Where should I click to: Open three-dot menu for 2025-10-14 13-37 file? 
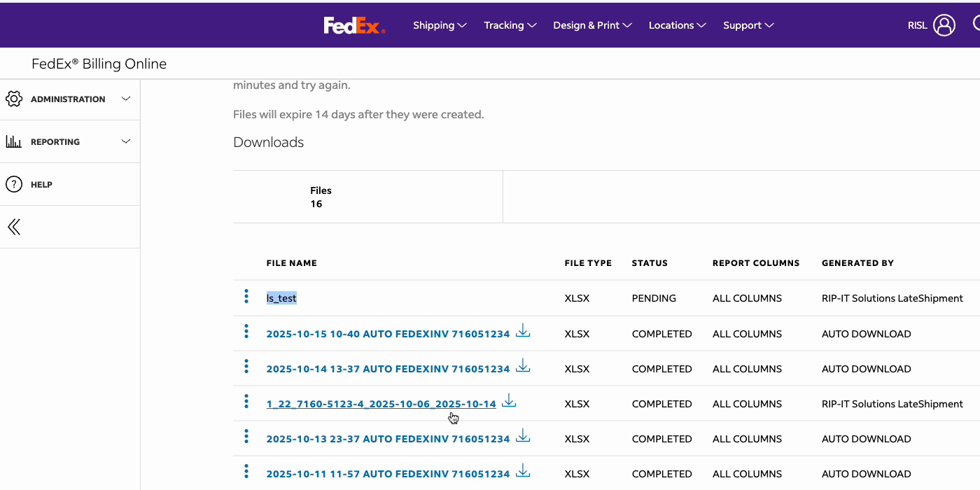pyautogui.click(x=246, y=367)
